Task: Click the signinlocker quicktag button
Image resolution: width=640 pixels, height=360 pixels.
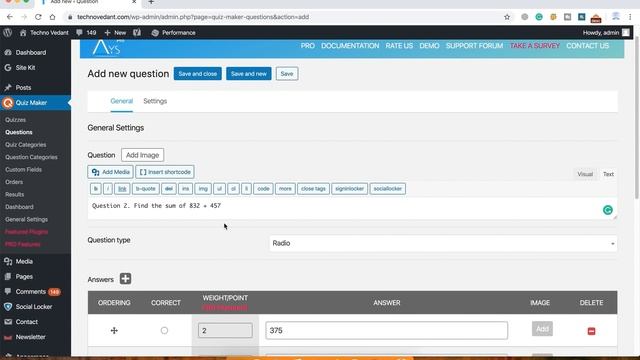Action: (349, 189)
